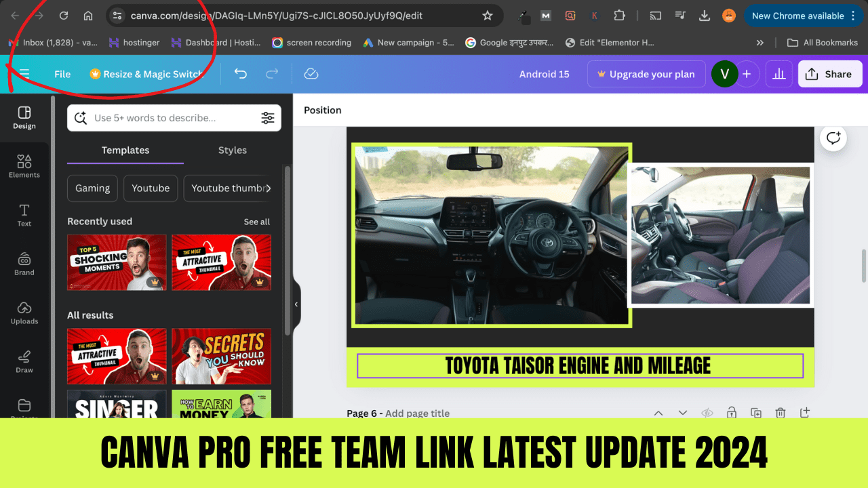The width and height of the screenshot is (868, 488).
Task: Open Brand panel in sidebar
Action: tap(24, 264)
